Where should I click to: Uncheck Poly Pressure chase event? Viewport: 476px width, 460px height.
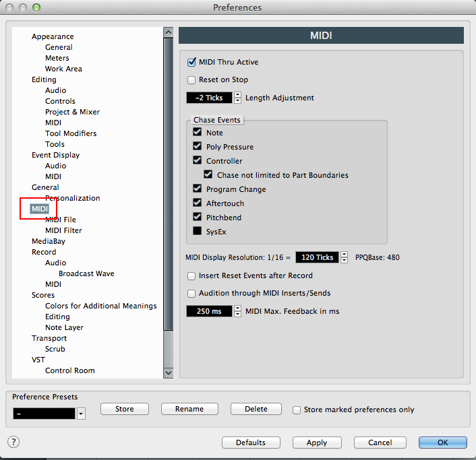(x=198, y=146)
